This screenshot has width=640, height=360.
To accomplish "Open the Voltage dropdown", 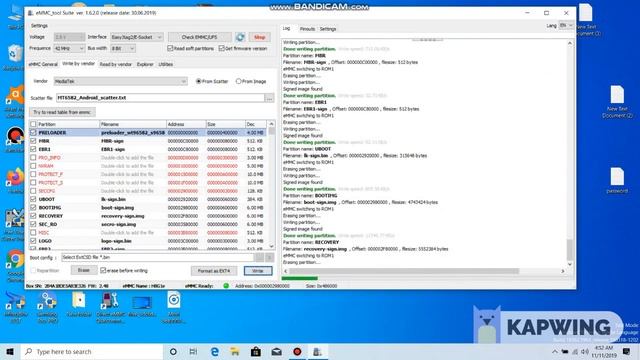I will point(69,37).
